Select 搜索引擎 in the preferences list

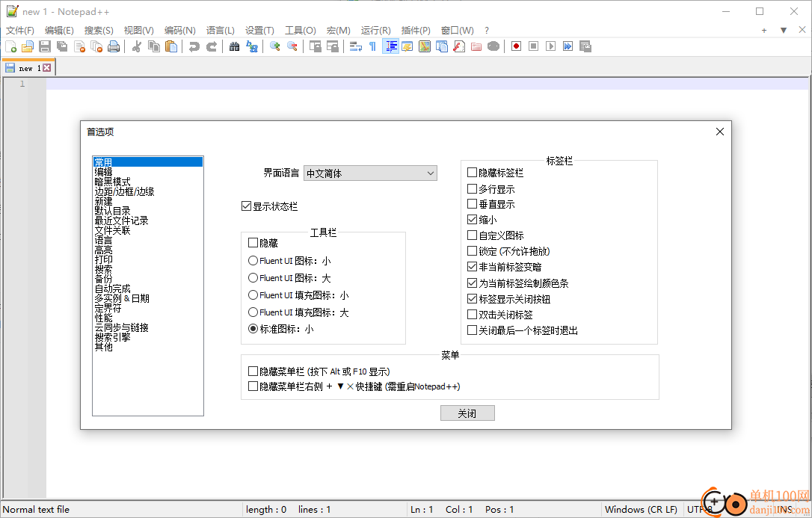point(112,337)
